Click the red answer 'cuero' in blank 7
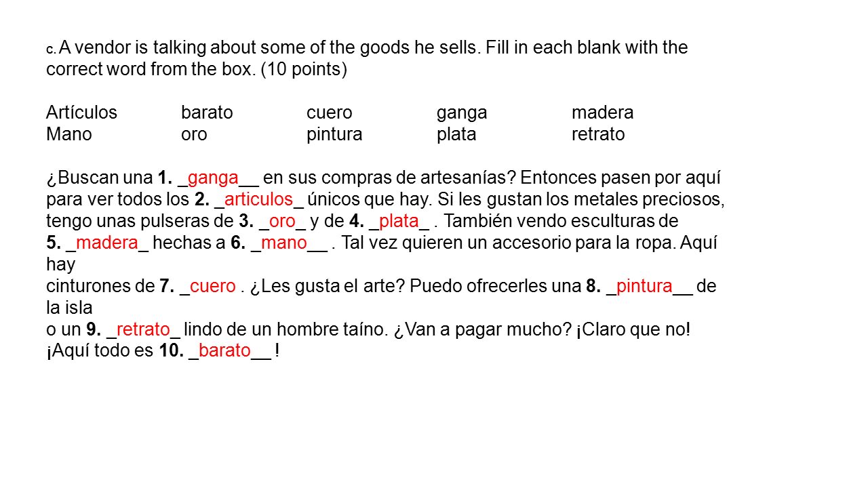Viewport: 868px width, 488px height. pos(212,287)
